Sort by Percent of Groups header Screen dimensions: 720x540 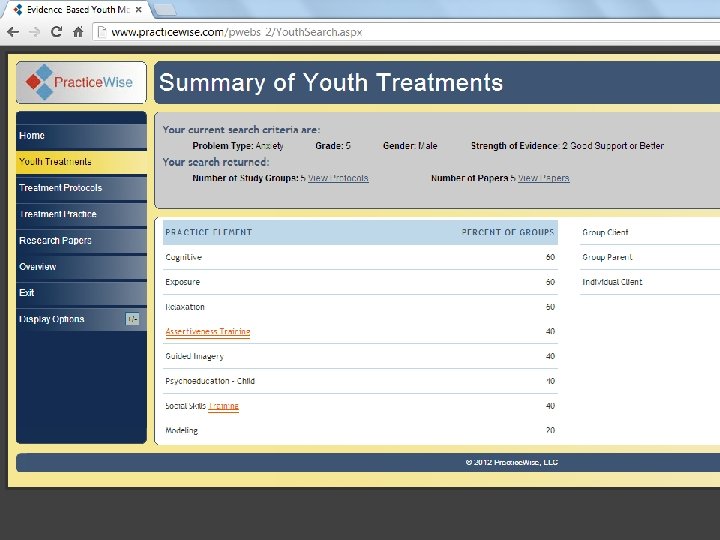[508, 232]
